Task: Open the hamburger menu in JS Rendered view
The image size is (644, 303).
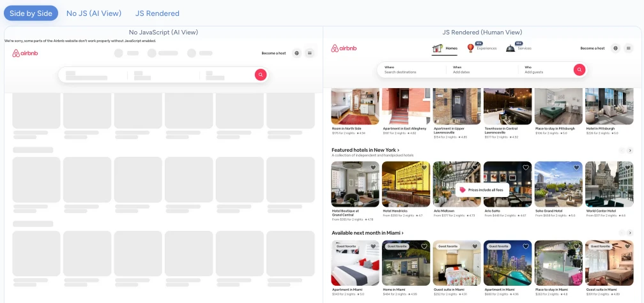Action: click(628, 48)
